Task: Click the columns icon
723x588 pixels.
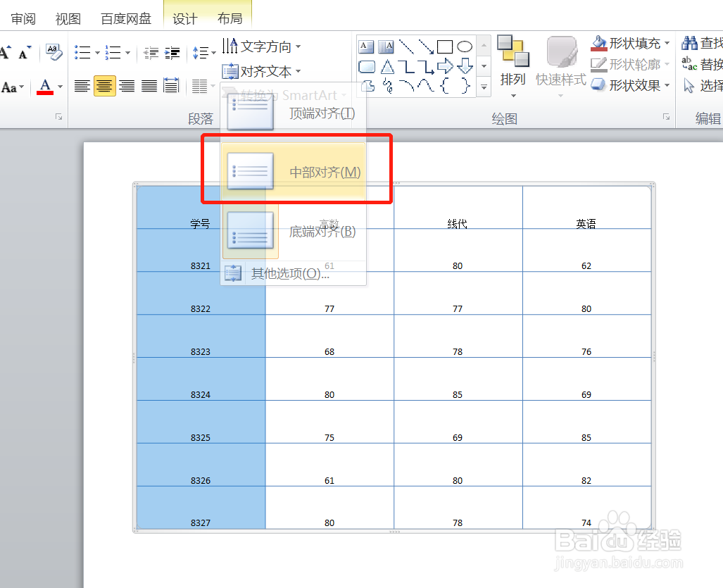Action: point(200,86)
